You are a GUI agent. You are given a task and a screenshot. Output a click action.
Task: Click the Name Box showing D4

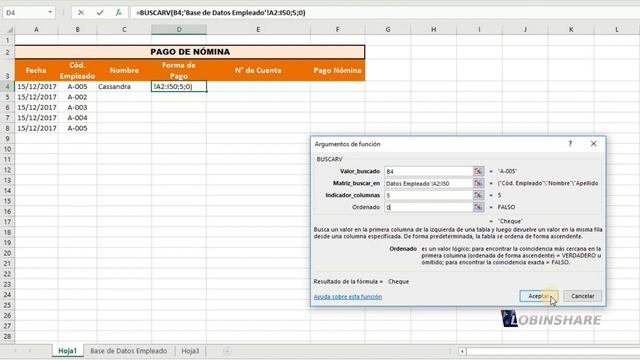click(24, 13)
